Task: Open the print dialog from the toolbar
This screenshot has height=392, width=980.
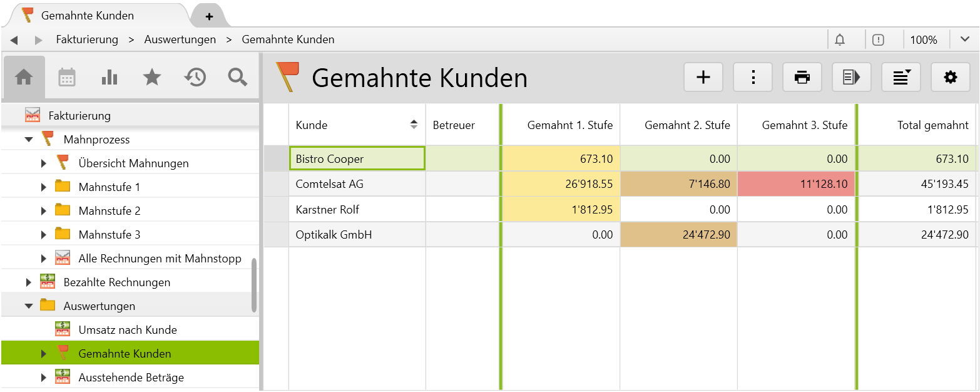Action: (802, 77)
